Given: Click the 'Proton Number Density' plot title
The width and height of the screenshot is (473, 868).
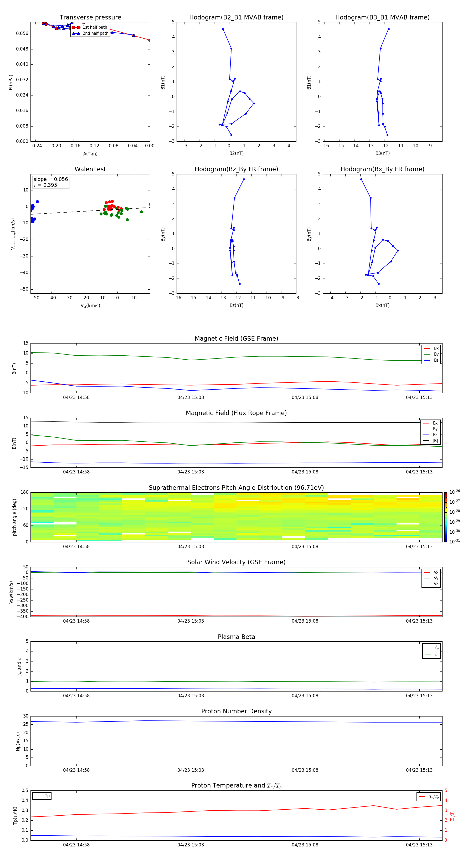Looking at the screenshot, I should coord(236,712).
